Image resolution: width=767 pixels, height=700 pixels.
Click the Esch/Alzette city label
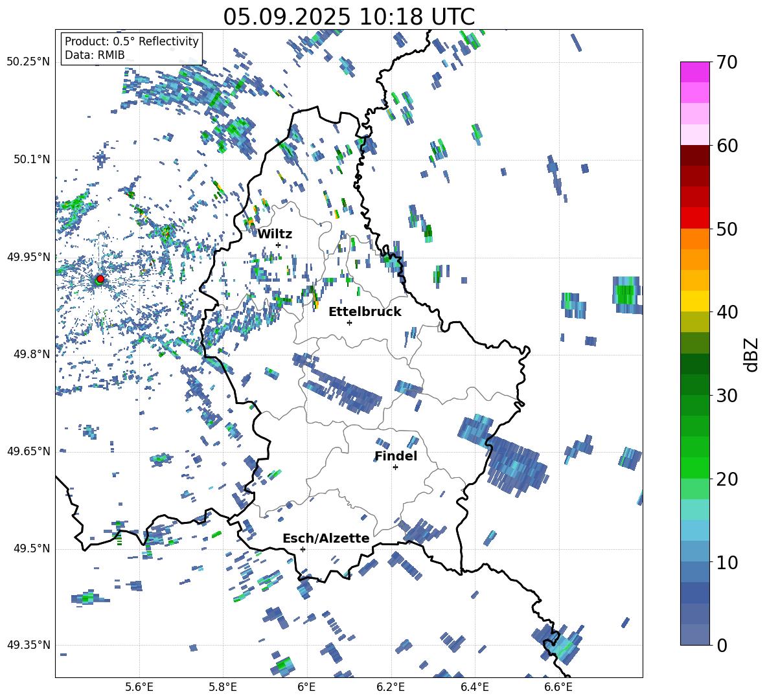pos(326,538)
